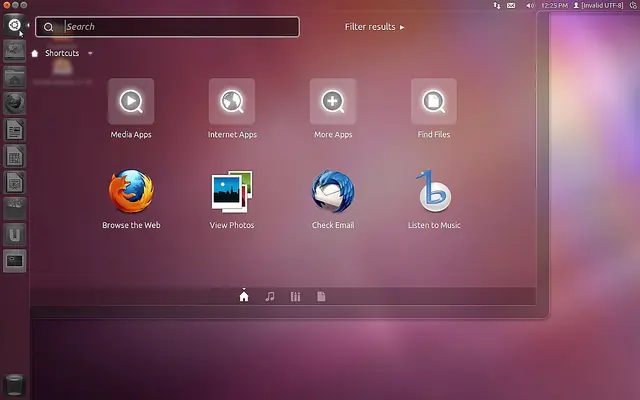Open the Media Apps shortcut
Viewport: 640px width, 400px height.
tap(131, 101)
